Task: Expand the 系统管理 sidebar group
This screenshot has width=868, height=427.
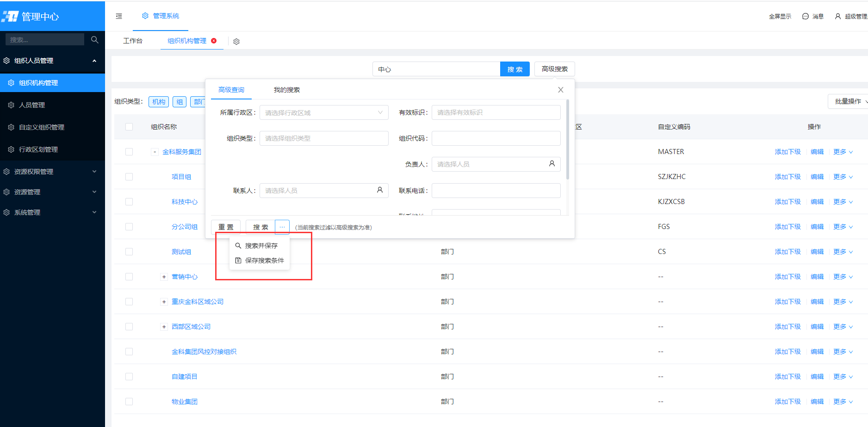Action: pyautogui.click(x=52, y=212)
